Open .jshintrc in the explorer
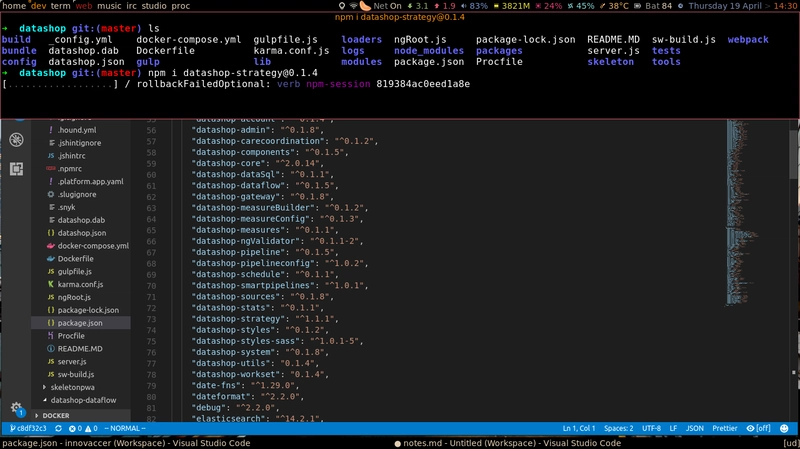 pyautogui.click(x=71, y=156)
